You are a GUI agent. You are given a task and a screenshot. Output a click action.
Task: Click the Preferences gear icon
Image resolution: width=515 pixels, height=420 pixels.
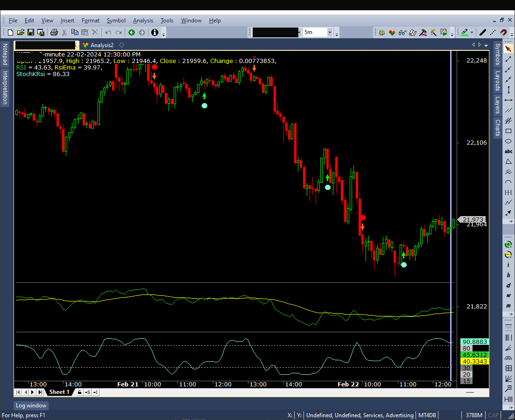click(x=381, y=32)
